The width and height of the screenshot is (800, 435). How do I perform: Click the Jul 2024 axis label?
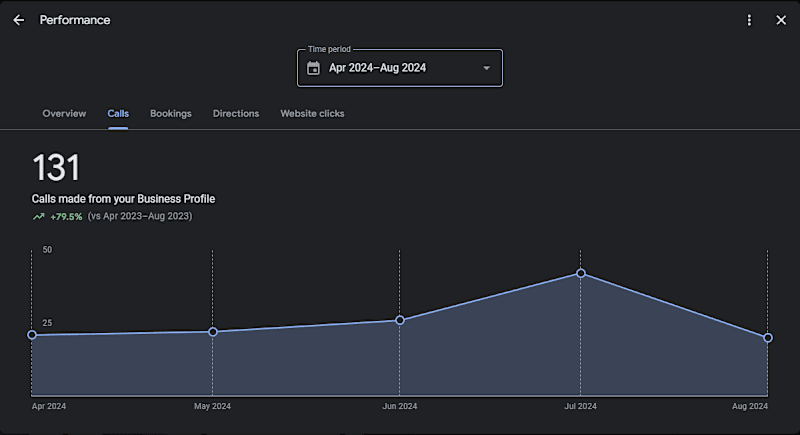[x=580, y=406]
